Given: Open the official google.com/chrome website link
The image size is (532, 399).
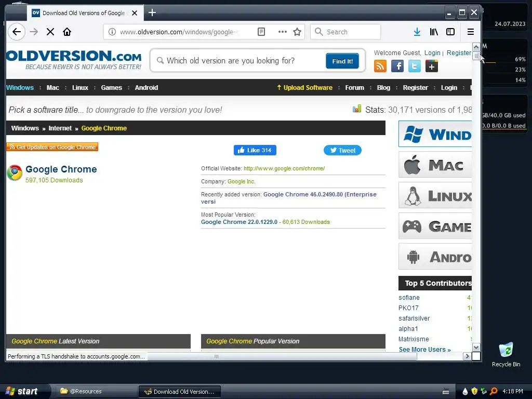Looking at the screenshot, I should (284, 168).
